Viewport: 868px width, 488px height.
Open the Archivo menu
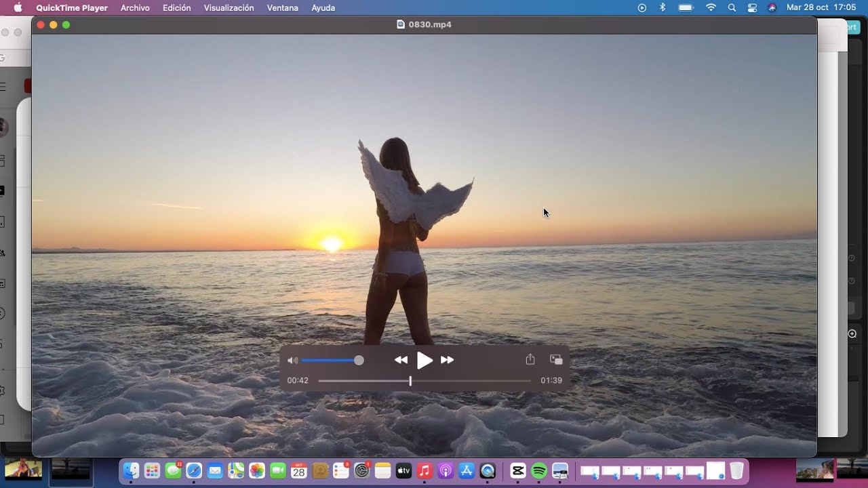135,8
